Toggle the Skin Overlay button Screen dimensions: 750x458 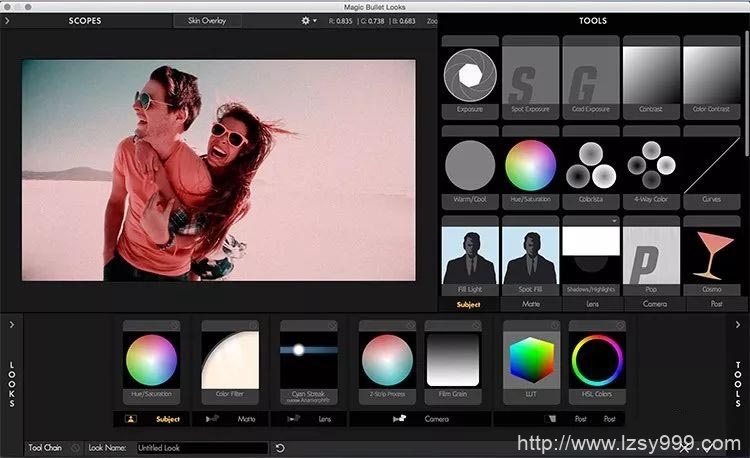(207, 20)
